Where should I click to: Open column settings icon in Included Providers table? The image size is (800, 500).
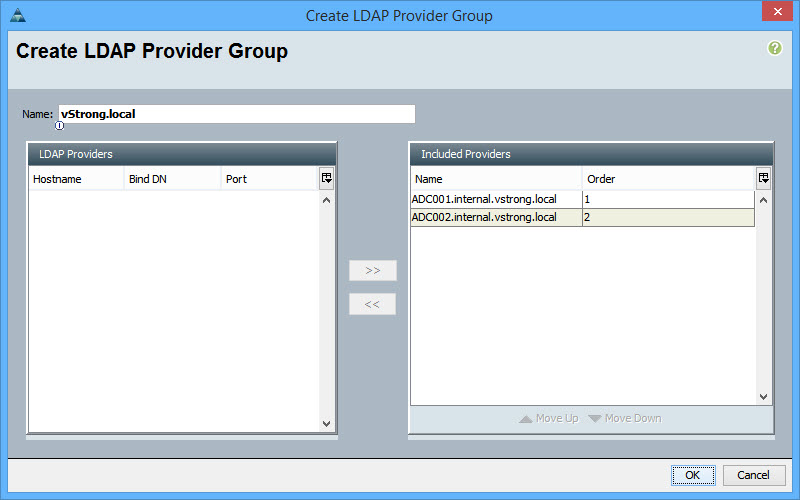coord(763,178)
